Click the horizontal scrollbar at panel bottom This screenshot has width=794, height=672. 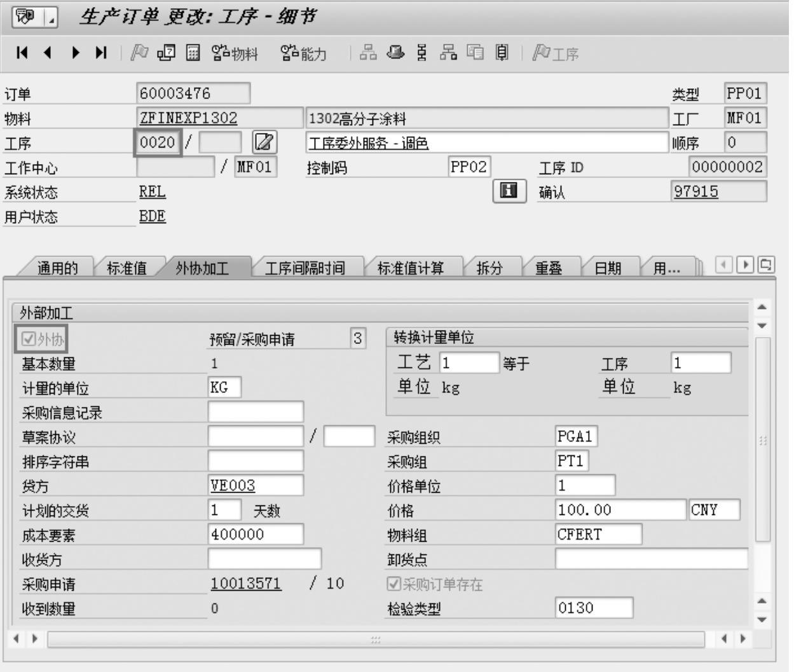coord(375,639)
